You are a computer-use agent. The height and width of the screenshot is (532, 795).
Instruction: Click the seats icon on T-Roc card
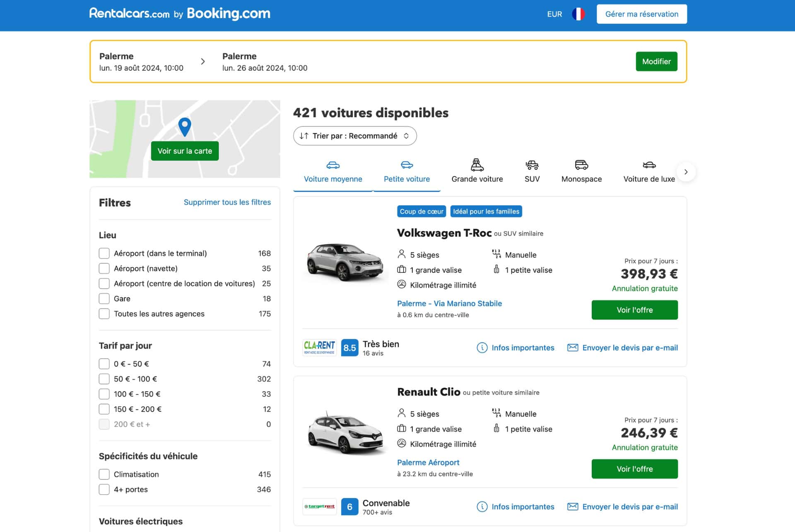pos(401,254)
